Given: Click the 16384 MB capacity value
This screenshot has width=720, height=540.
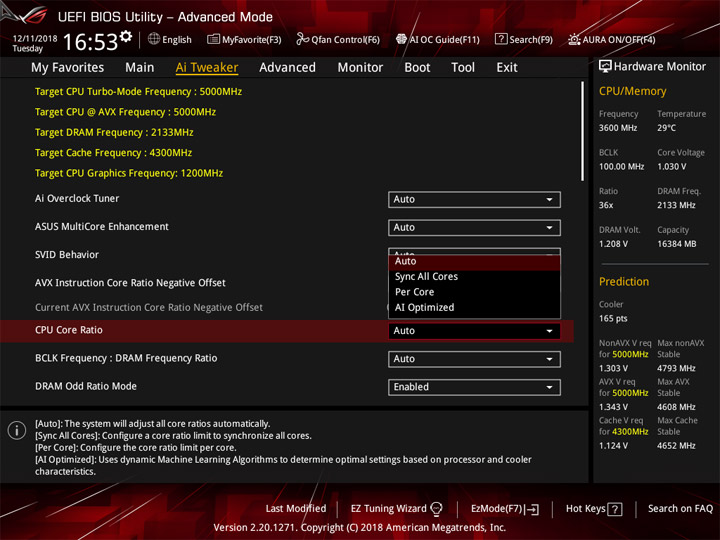Looking at the screenshot, I should pyautogui.click(x=676, y=244).
